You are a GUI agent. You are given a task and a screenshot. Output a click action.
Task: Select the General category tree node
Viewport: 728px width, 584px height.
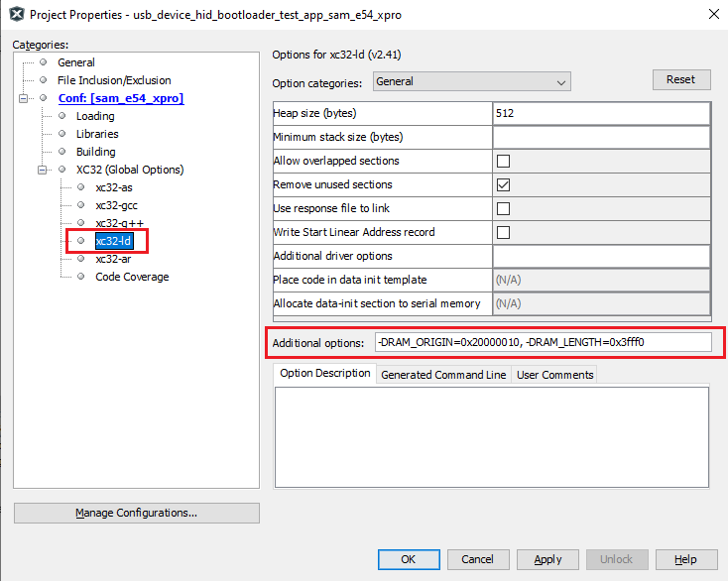pos(75,62)
